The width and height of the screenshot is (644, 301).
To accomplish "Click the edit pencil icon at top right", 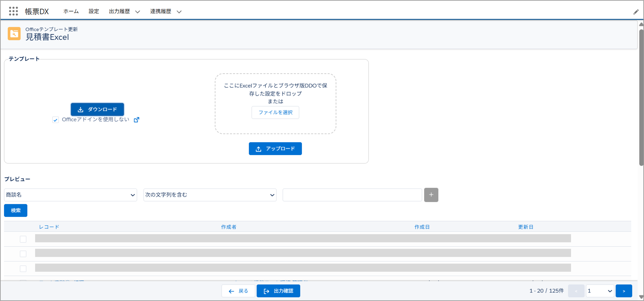I will point(636,12).
